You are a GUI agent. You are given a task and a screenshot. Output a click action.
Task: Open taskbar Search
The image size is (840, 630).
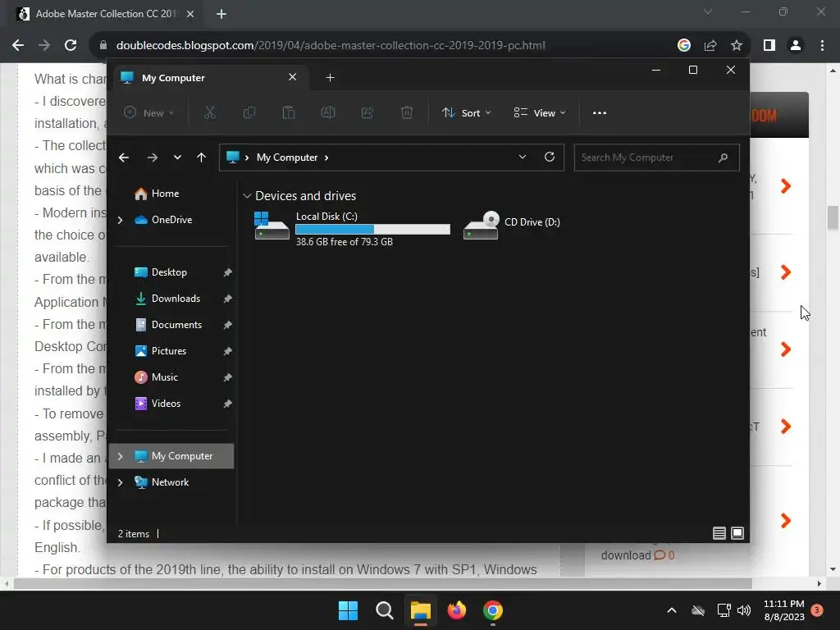(384, 610)
